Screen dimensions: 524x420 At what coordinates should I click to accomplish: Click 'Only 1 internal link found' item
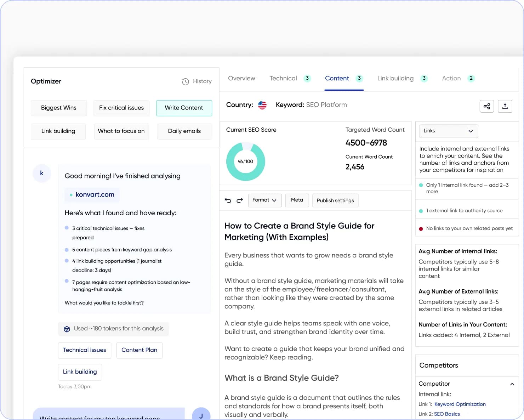(467, 188)
